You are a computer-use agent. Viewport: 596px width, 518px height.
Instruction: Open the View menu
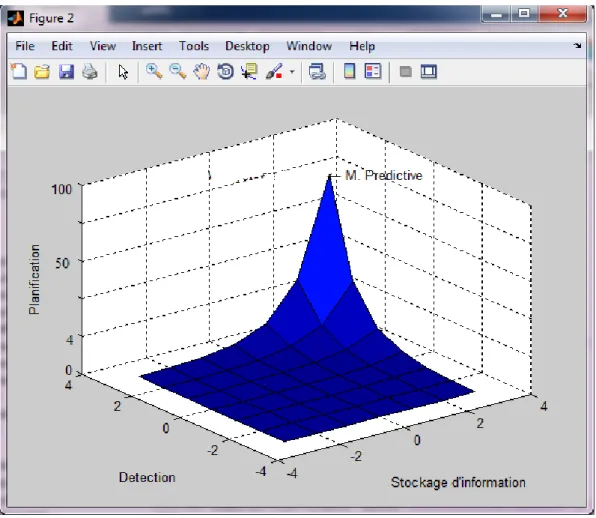tap(103, 46)
